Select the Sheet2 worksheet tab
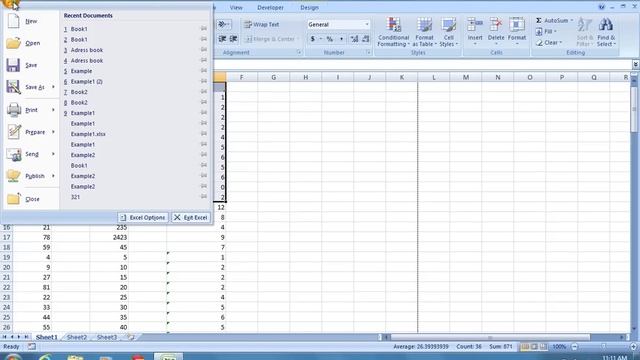This screenshot has height=360, width=640. [x=77, y=337]
